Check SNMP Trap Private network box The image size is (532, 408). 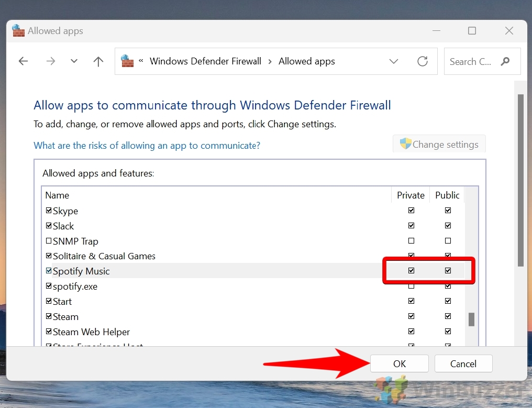coord(411,240)
